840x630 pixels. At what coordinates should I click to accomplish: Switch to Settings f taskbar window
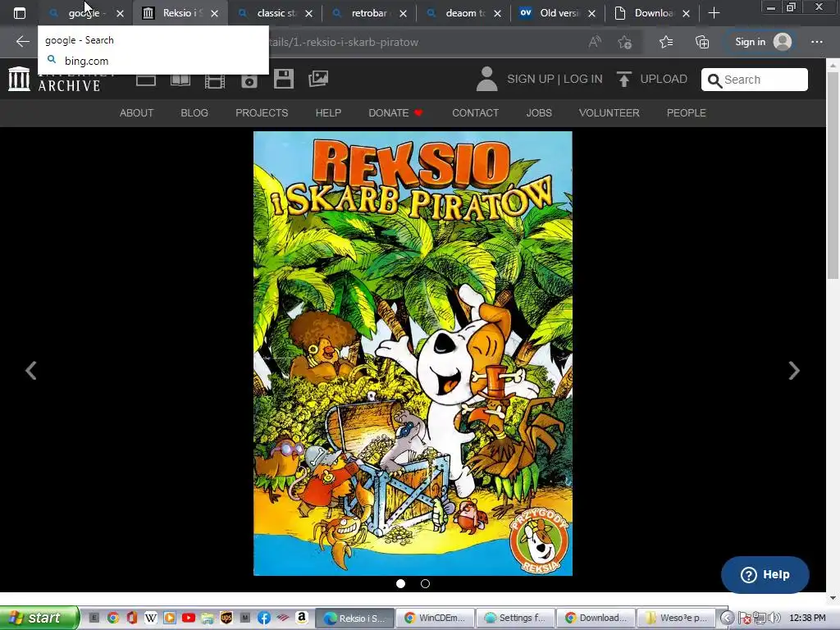tap(515, 618)
